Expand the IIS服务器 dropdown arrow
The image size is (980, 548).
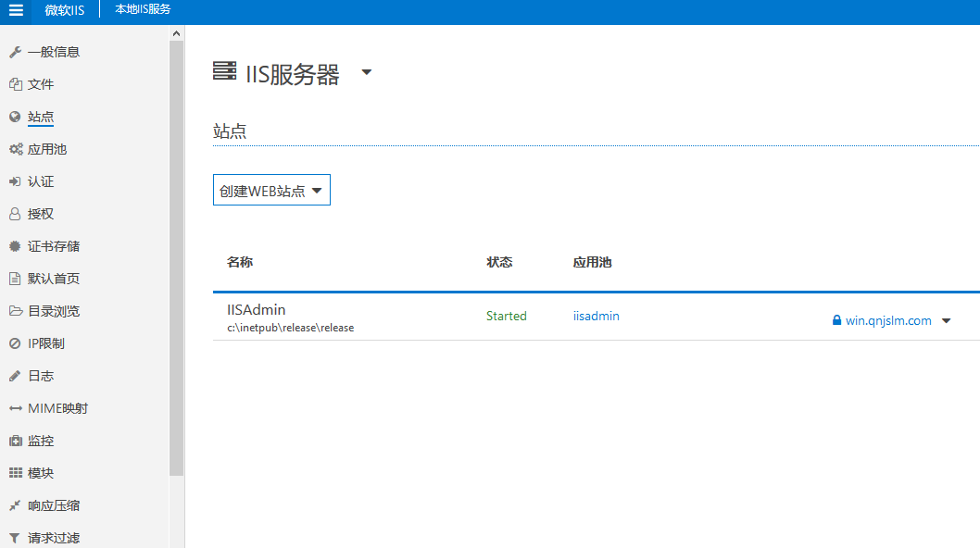pyautogui.click(x=367, y=72)
